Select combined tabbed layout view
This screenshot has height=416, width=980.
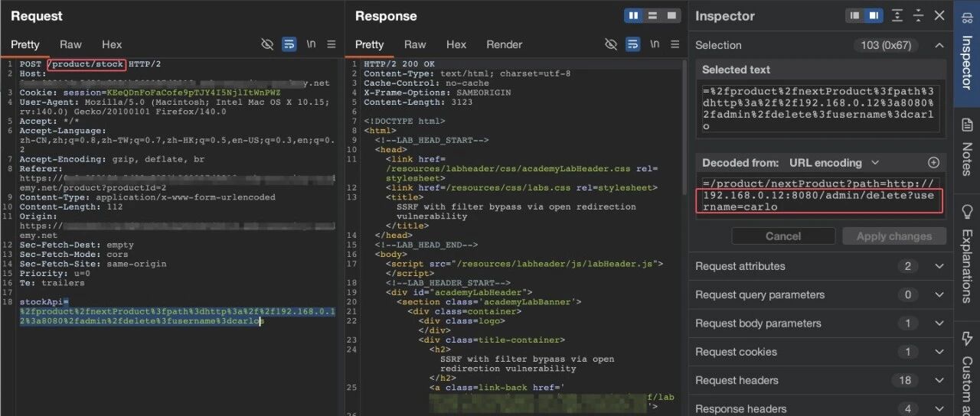(671, 16)
